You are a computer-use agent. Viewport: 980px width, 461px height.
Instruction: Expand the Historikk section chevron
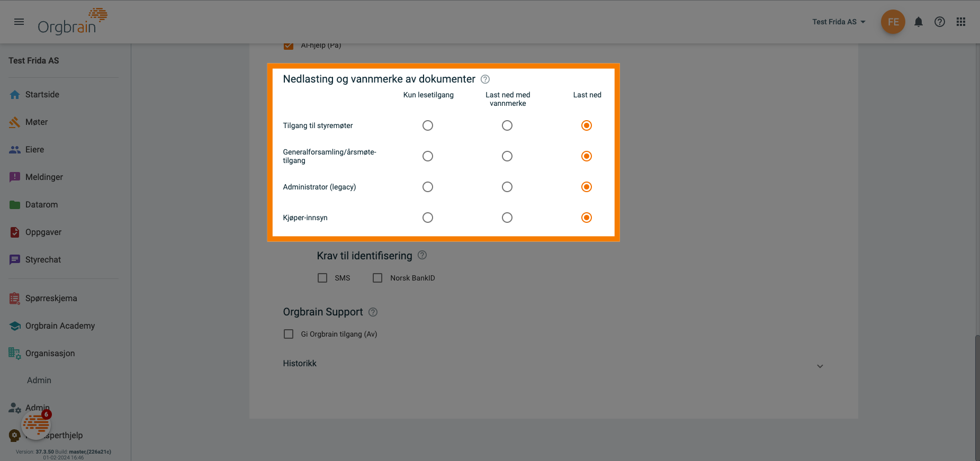(820, 366)
